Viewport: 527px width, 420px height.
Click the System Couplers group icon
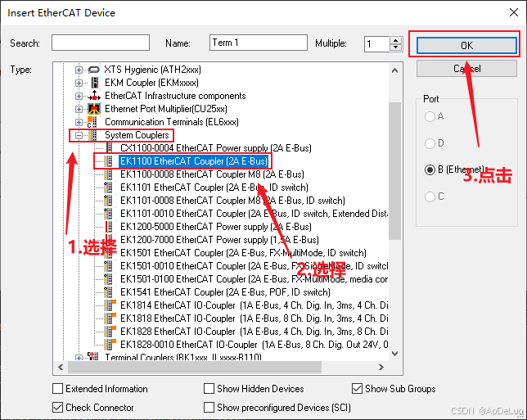point(94,135)
